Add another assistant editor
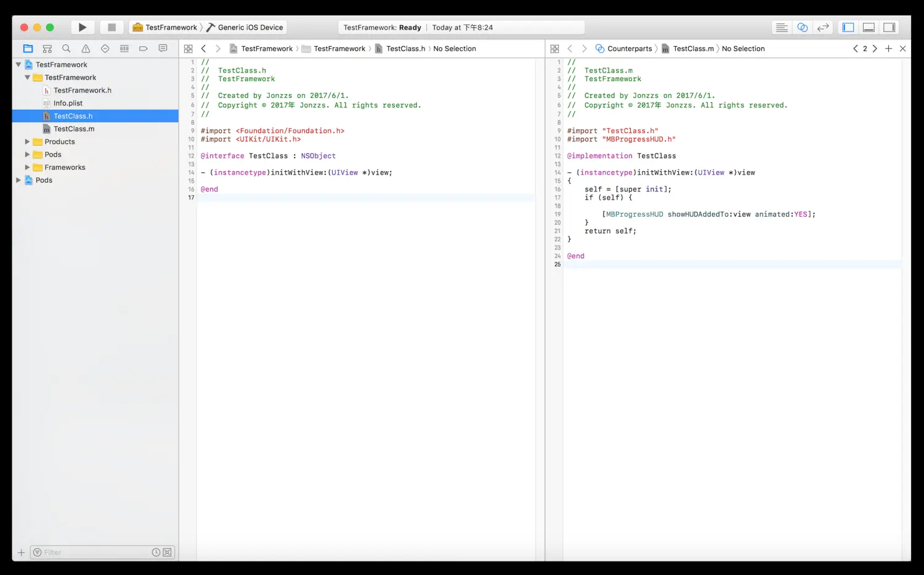 888,49
